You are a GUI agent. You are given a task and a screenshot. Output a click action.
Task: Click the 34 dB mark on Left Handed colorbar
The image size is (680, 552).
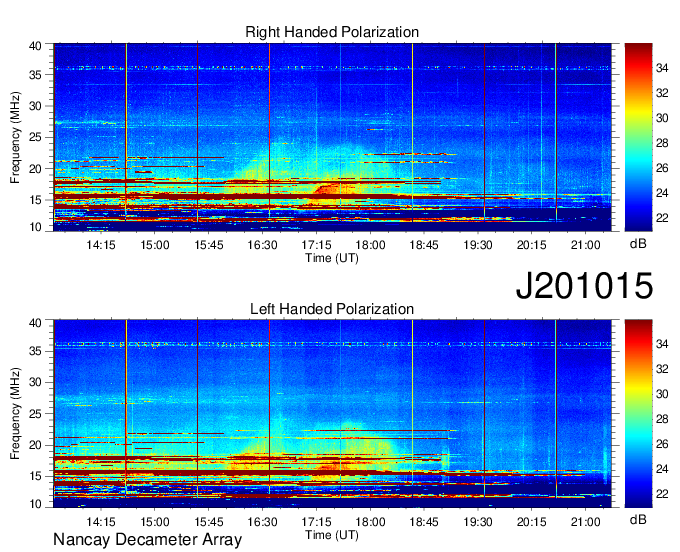[x=662, y=344]
